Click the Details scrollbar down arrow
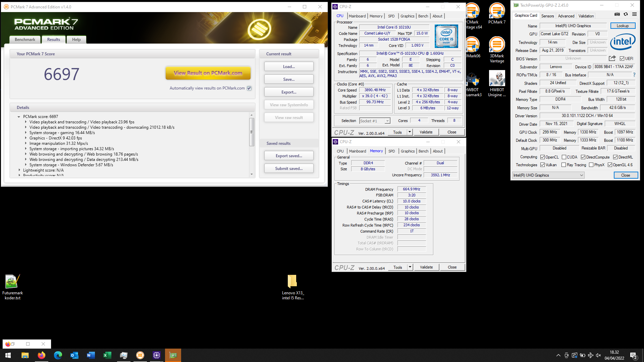The width and height of the screenshot is (644, 362). click(252, 174)
